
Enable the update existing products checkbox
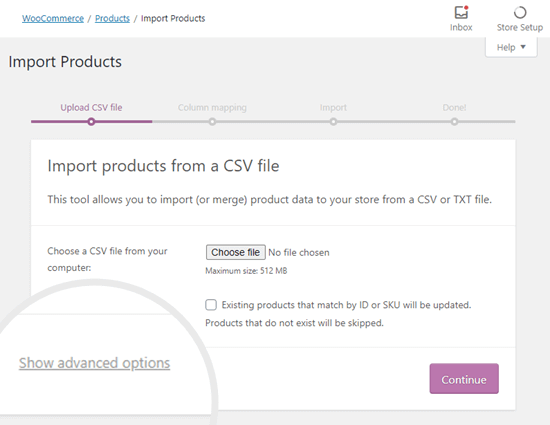point(211,305)
